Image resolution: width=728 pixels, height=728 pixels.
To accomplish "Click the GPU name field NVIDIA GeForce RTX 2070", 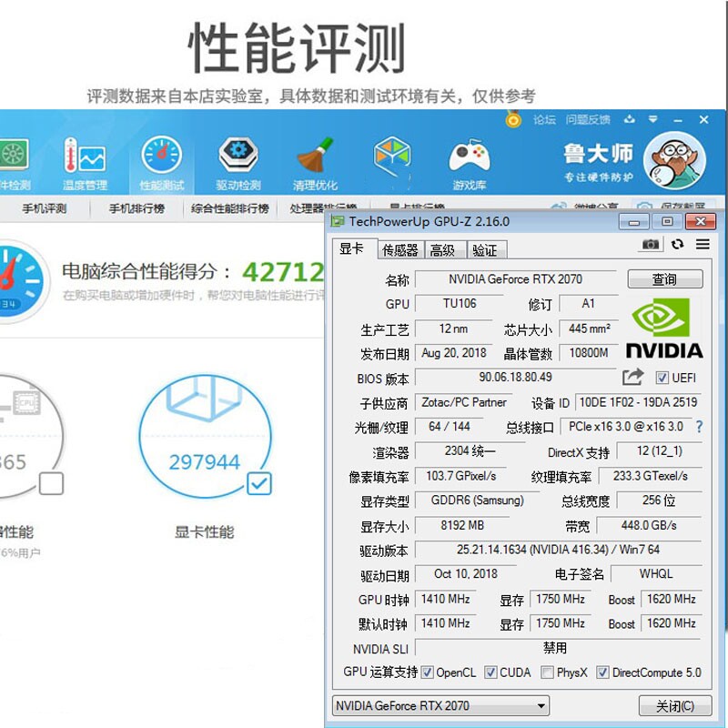I will [516, 279].
